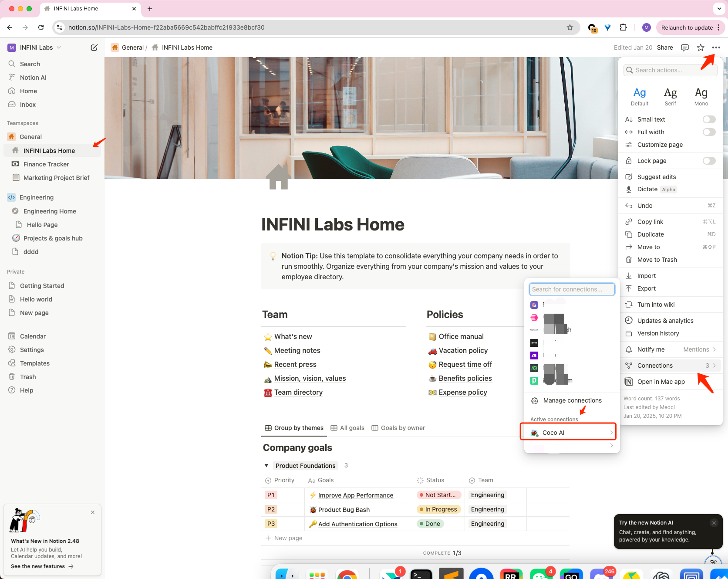Enable the Small text toggle

coord(709,119)
